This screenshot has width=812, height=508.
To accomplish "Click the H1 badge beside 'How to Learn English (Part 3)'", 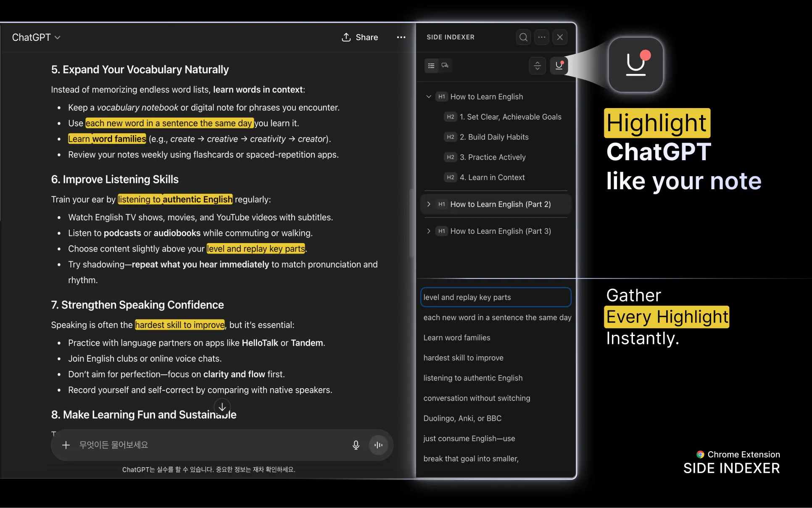I will pyautogui.click(x=441, y=231).
